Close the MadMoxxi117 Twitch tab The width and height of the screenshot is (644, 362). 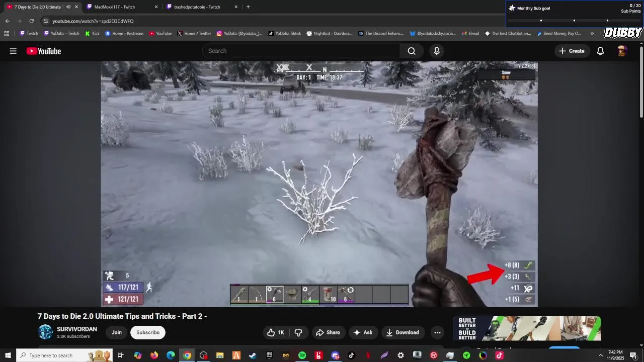(156, 7)
